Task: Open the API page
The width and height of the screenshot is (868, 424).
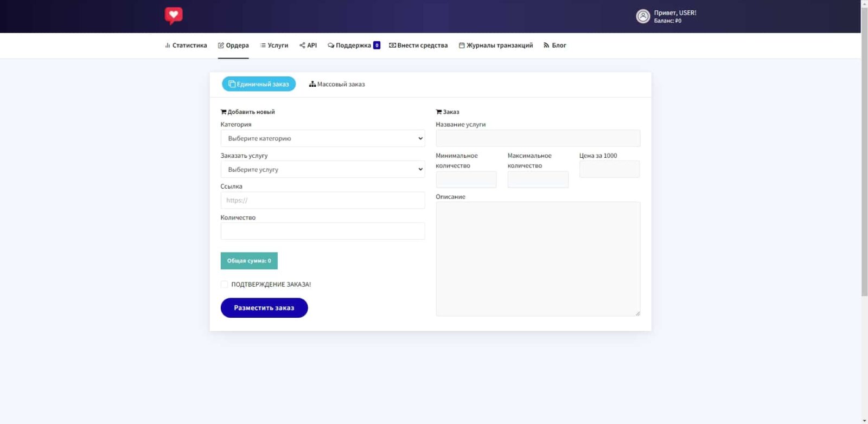Action: pyautogui.click(x=308, y=46)
